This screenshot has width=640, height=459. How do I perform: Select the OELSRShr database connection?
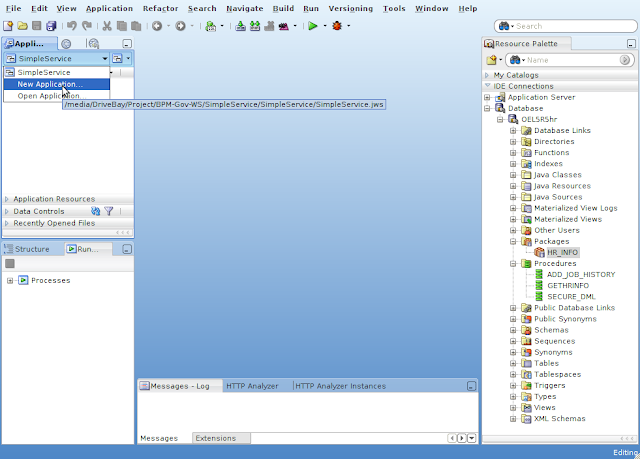coord(539,119)
